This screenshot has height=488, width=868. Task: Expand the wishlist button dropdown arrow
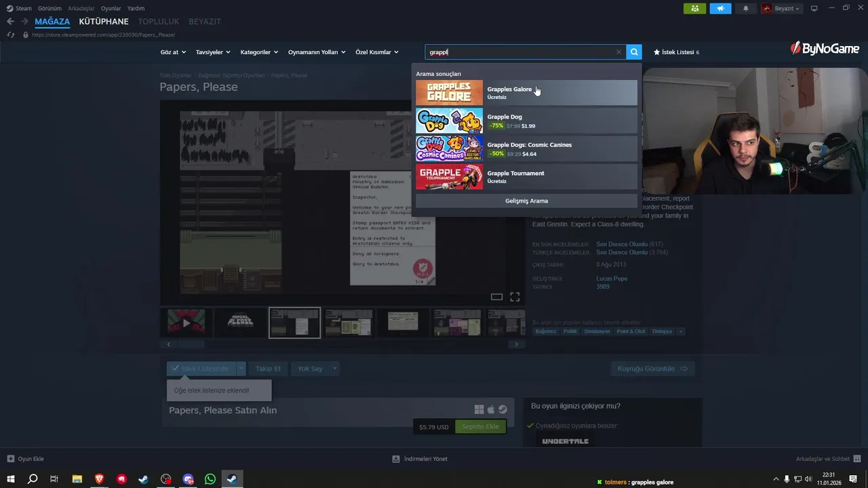241,369
